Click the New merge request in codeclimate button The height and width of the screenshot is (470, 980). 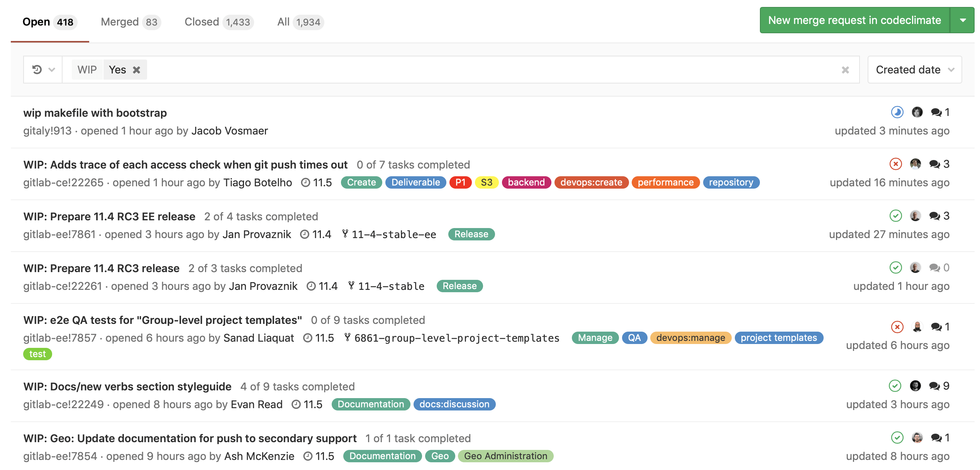(x=853, y=20)
